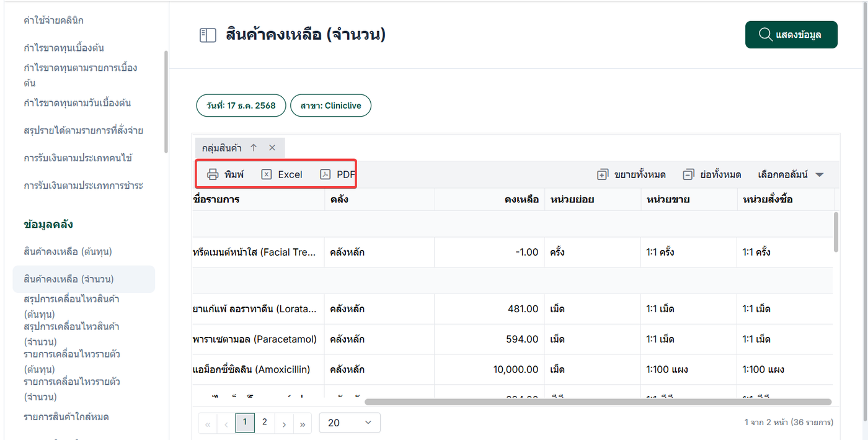The height and width of the screenshot is (440, 868).
Task: Open รายการสินค้าใกล้หมด report
Action: click(66, 416)
